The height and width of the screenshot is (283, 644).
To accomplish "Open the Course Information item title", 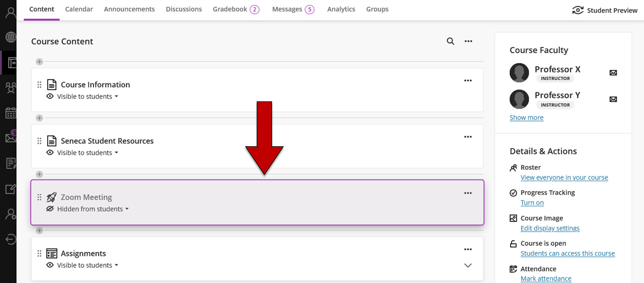I will [95, 85].
